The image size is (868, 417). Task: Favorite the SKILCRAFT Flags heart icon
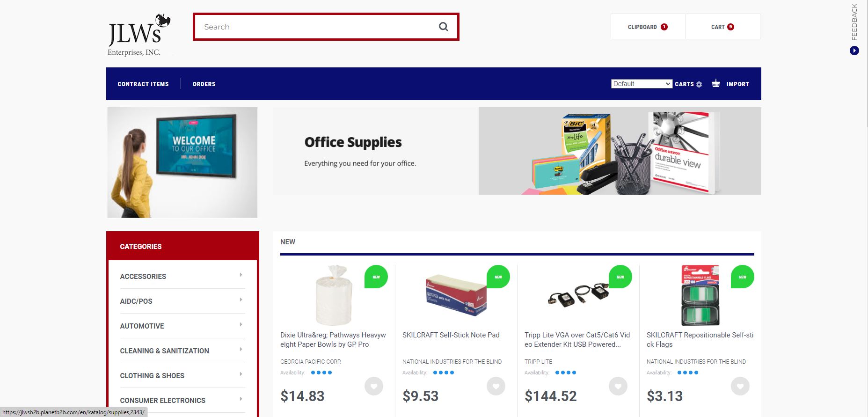tap(740, 386)
